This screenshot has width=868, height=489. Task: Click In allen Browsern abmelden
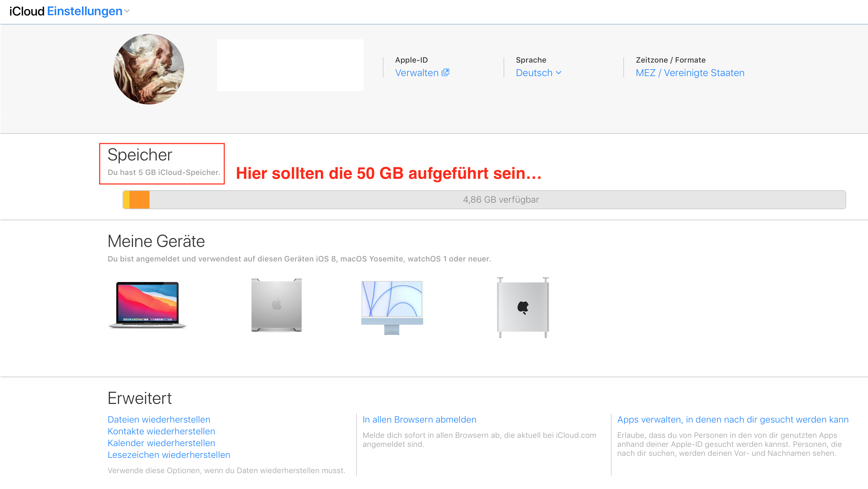pyautogui.click(x=419, y=419)
